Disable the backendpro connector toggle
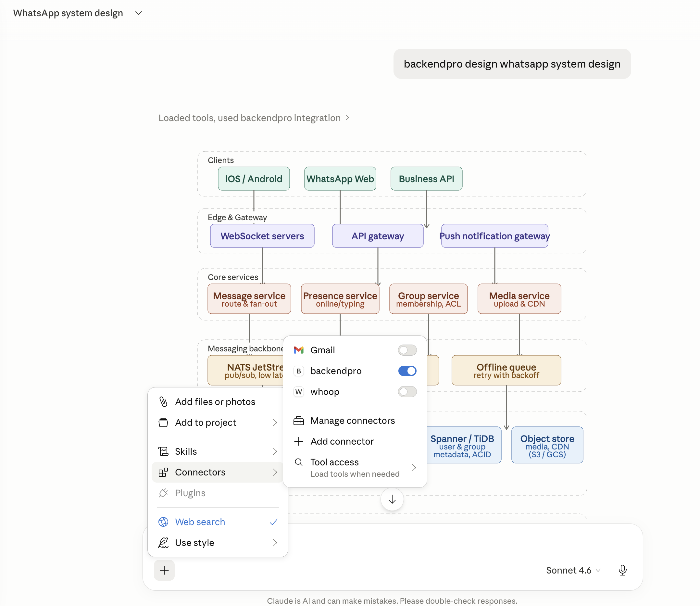 407,371
